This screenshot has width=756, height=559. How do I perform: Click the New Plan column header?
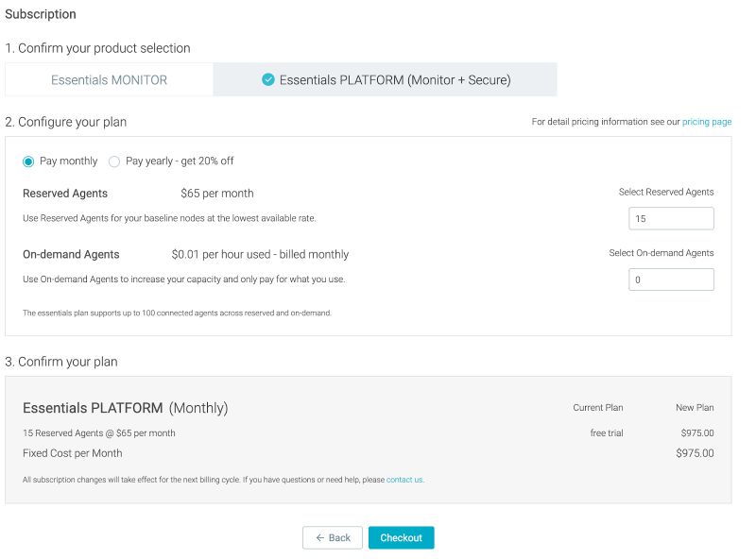[x=696, y=407]
